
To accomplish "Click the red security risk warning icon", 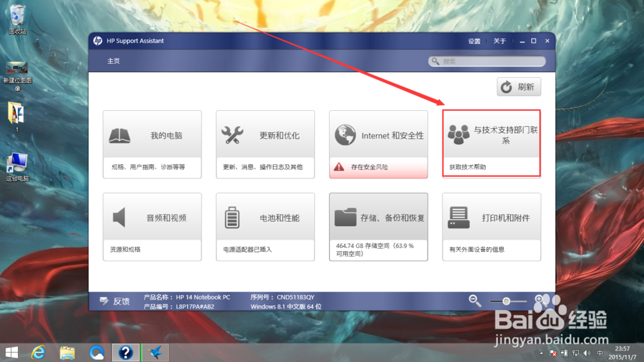I will [x=339, y=167].
